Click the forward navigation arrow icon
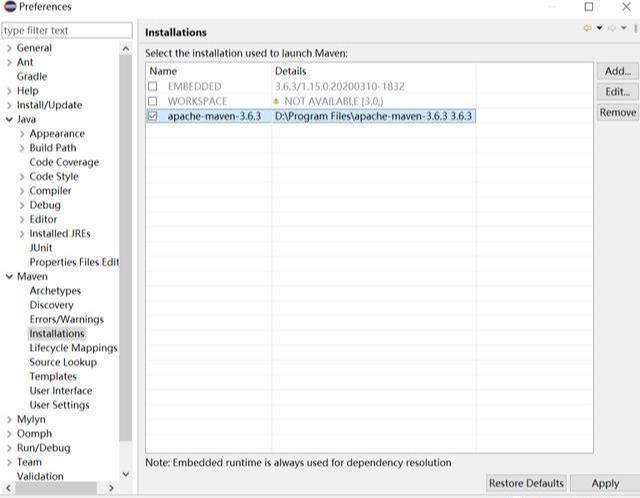 (612, 28)
